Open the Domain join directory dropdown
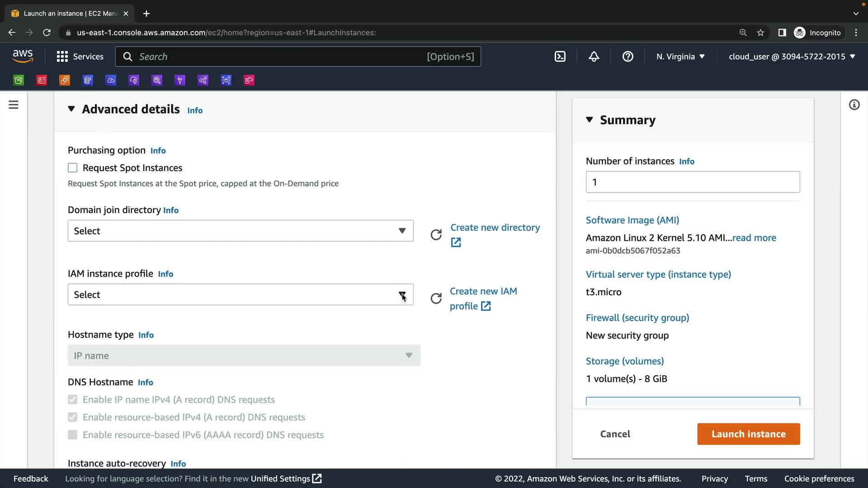 [240, 231]
